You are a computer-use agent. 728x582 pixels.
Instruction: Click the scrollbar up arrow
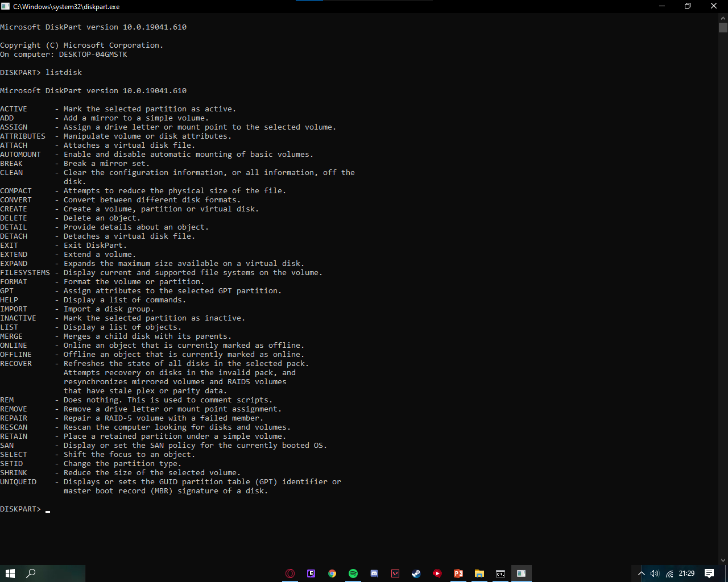point(723,18)
